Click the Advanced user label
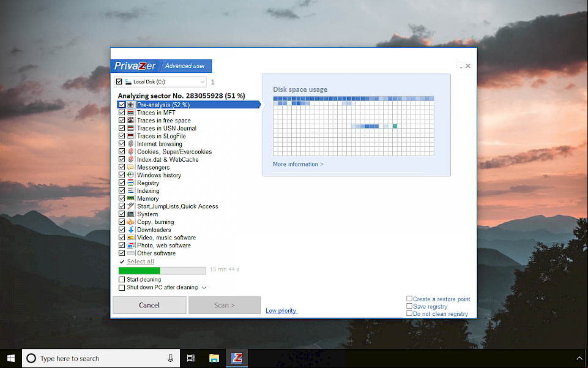The height and width of the screenshot is (368, 588). point(185,66)
